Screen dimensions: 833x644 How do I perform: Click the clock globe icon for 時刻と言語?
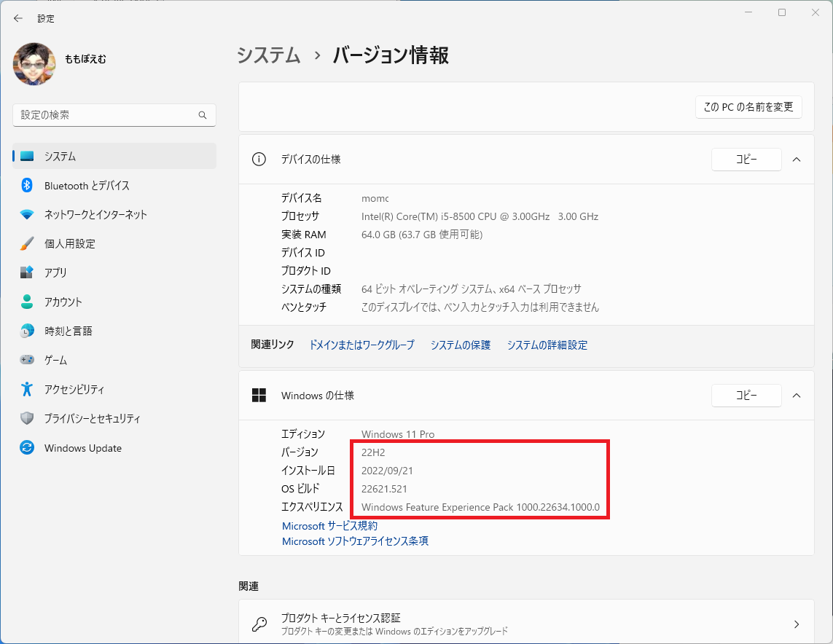(27, 331)
